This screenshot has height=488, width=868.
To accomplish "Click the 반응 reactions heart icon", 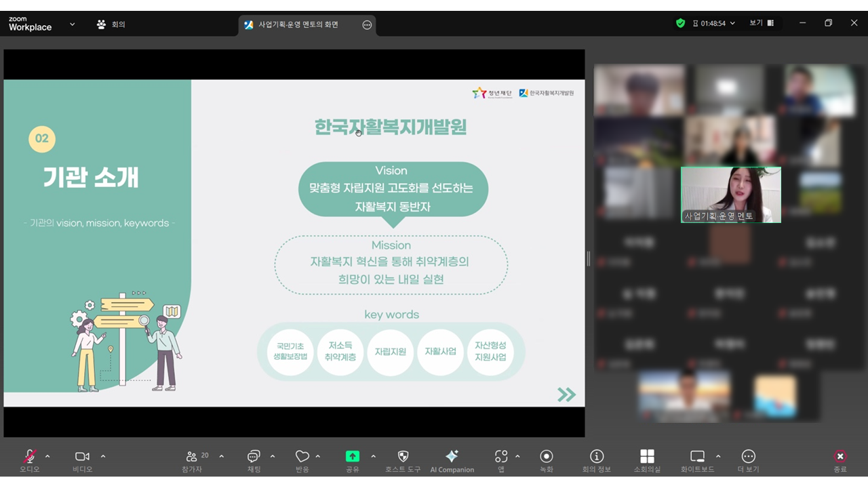I will pos(302,457).
